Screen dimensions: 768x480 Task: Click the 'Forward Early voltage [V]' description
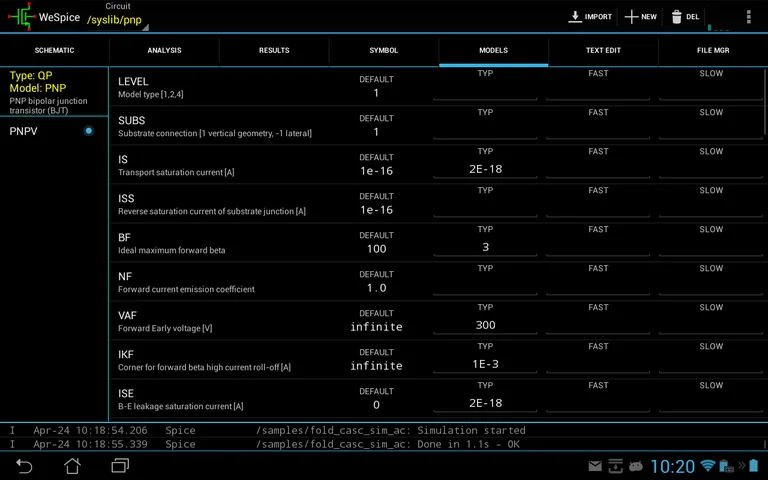[165, 328]
